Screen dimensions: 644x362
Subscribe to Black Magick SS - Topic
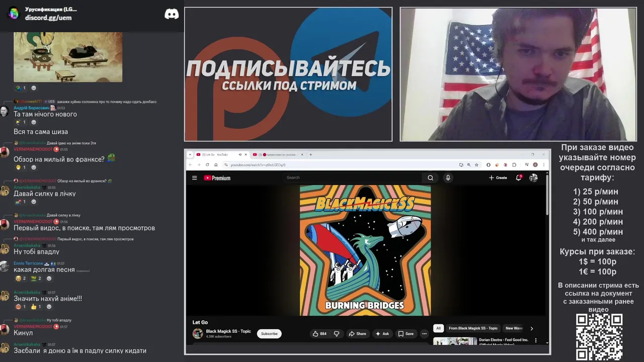click(269, 333)
